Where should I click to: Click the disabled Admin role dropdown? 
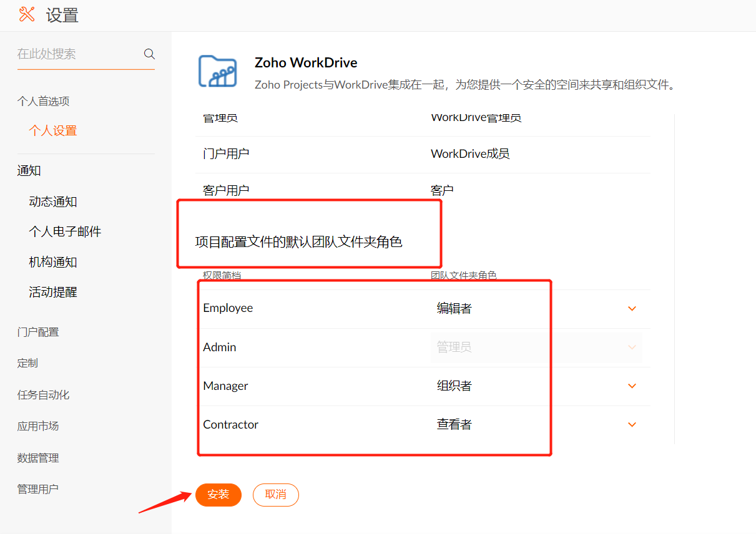(x=536, y=347)
